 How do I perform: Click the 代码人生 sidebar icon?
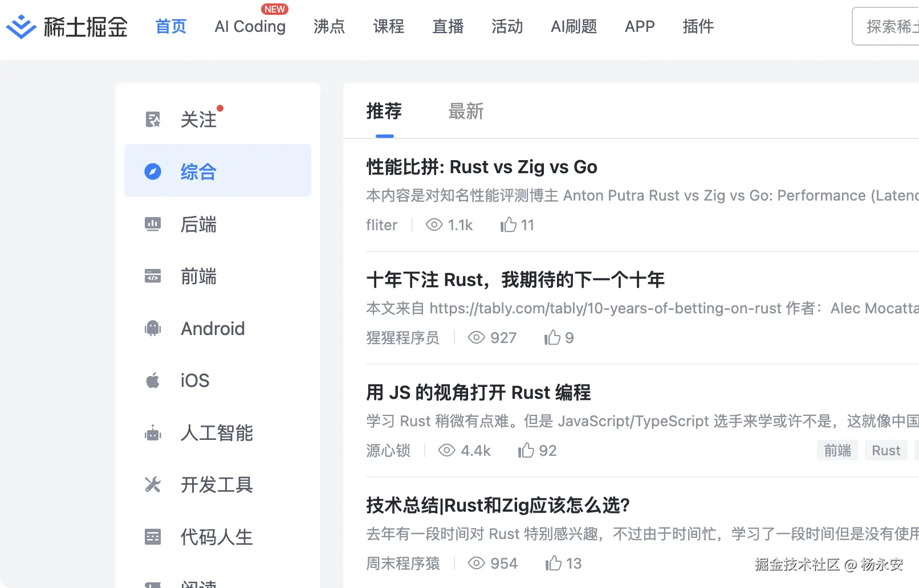click(152, 536)
